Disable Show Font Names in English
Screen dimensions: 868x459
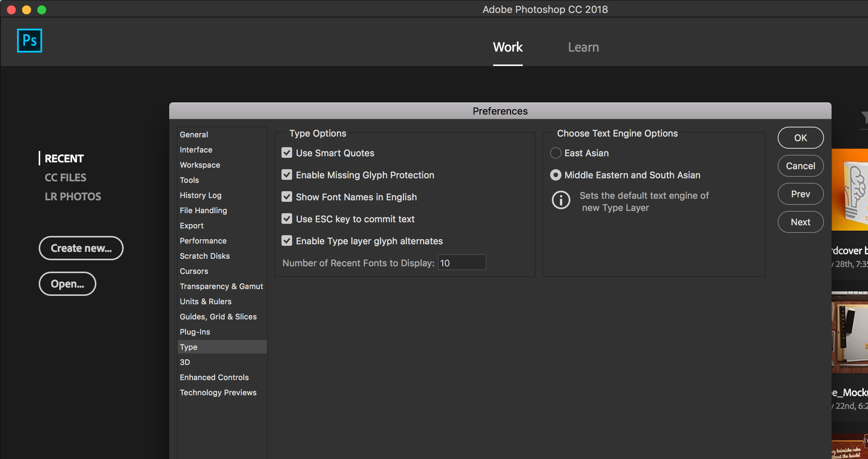pyautogui.click(x=287, y=197)
